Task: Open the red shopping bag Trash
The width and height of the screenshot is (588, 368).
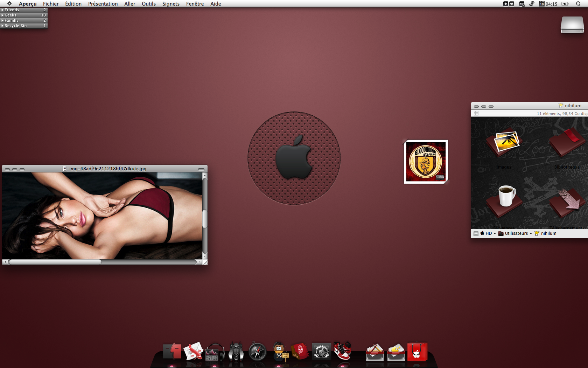Action: [417, 352]
